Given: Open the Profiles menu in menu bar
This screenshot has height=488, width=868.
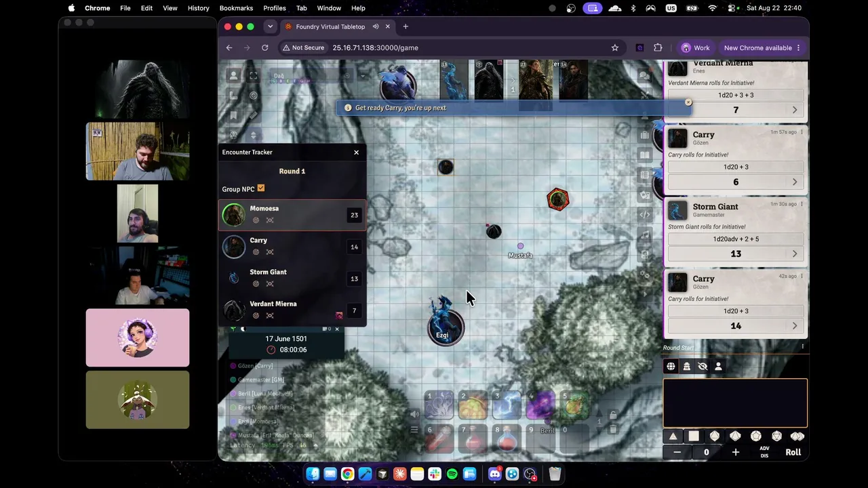Looking at the screenshot, I should point(275,8).
